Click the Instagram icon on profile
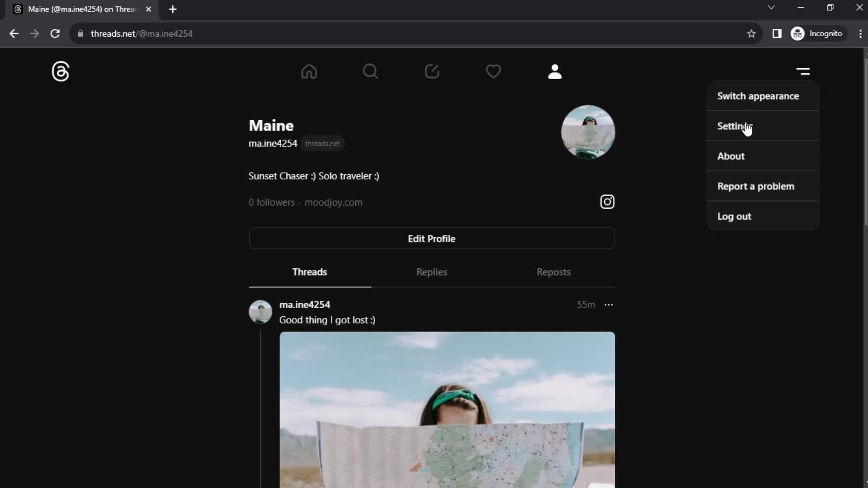This screenshot has height=488, width=868. pos(608,202)
